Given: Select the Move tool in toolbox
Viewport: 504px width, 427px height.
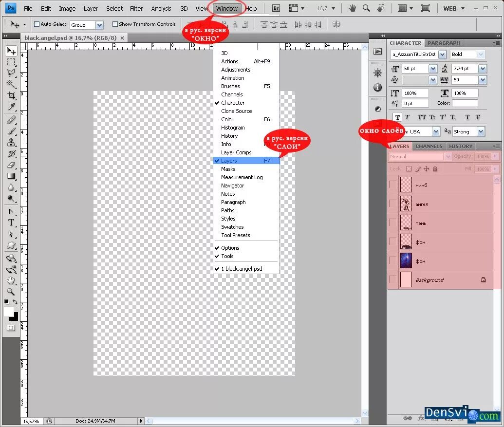Looking at the screenshot, I should coord(11,51).
